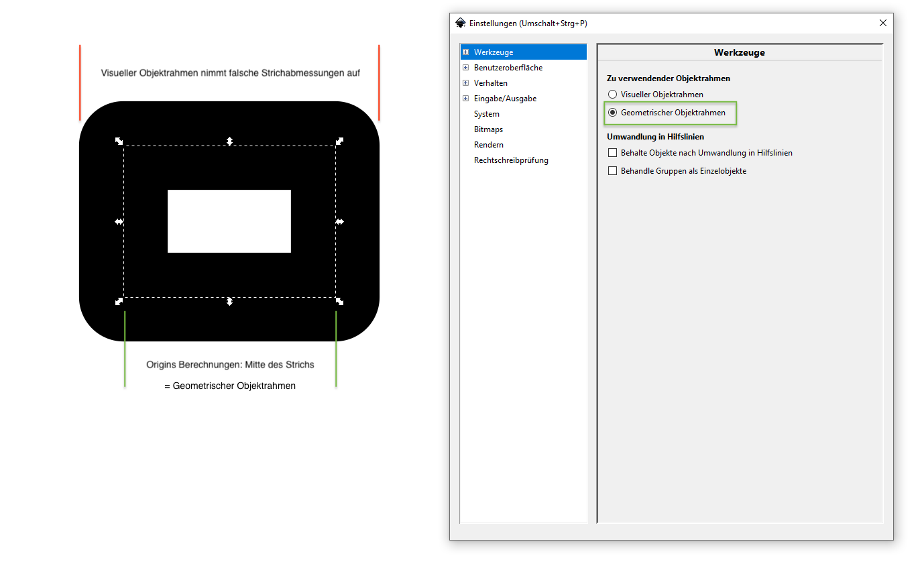Click the Umwandlung in Hilfslinien label
Screen dimensions: 924x562
(x=655, y=137)
